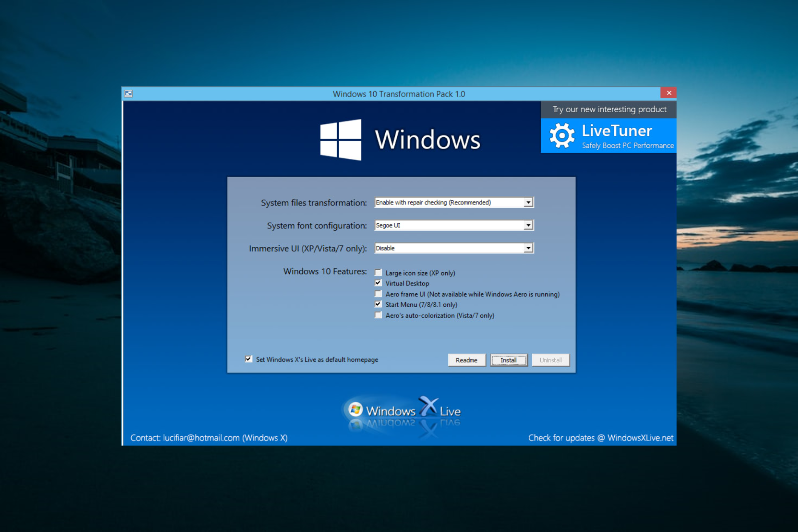Uncheck Start Menu (7/8/8.1 only)

click(x=378, y=304)
